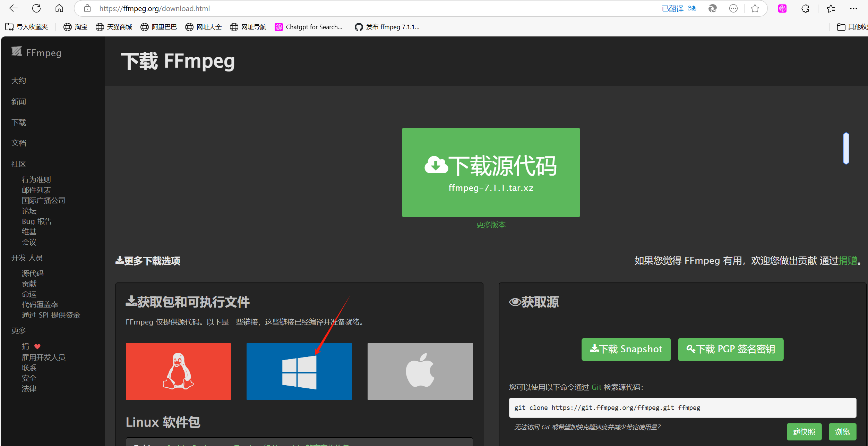This screenshot has height=446, width=868.
Task: Open the favorites list icon
Action: point(831,8)
